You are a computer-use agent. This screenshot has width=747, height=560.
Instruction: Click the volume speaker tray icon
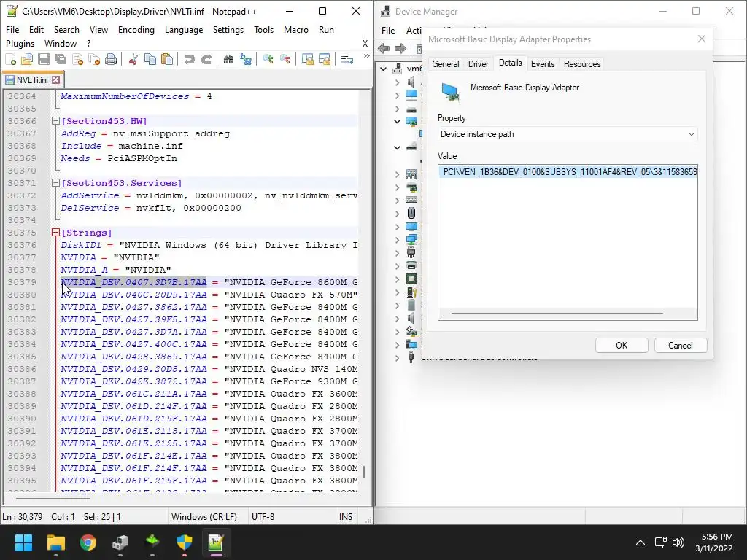tap(678, 542)
